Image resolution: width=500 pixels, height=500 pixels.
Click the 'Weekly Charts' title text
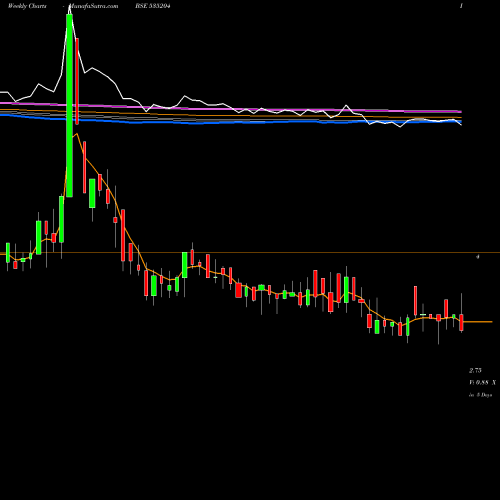[x=27, y=6]
